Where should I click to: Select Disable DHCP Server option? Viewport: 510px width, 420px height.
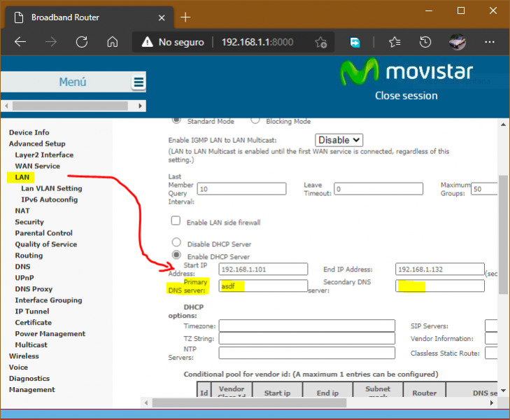(x=176, y=243)
